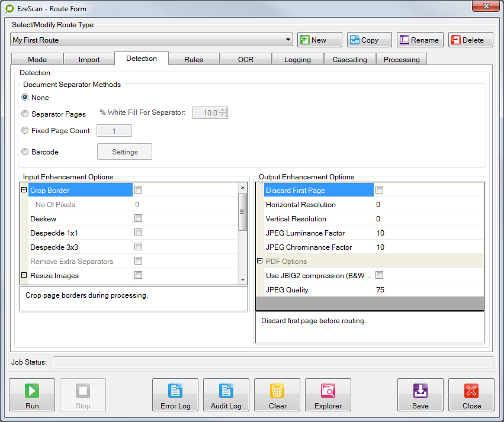Open the Audit Log viewer
Screen dimensions: 504x422
coord(226,395)
